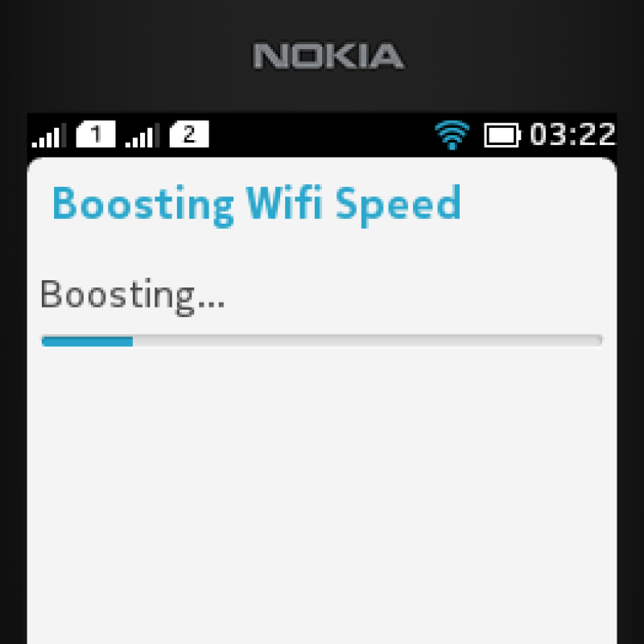This screenshot has width=644, height=644.
Task: Click the empty white area below progress bar
Action: coord(322,493)
